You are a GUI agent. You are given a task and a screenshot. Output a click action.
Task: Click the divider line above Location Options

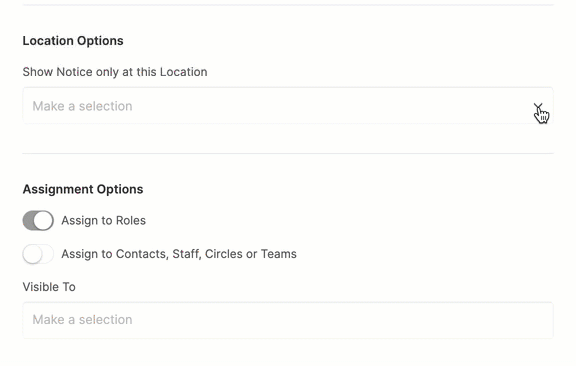point(288,5)
